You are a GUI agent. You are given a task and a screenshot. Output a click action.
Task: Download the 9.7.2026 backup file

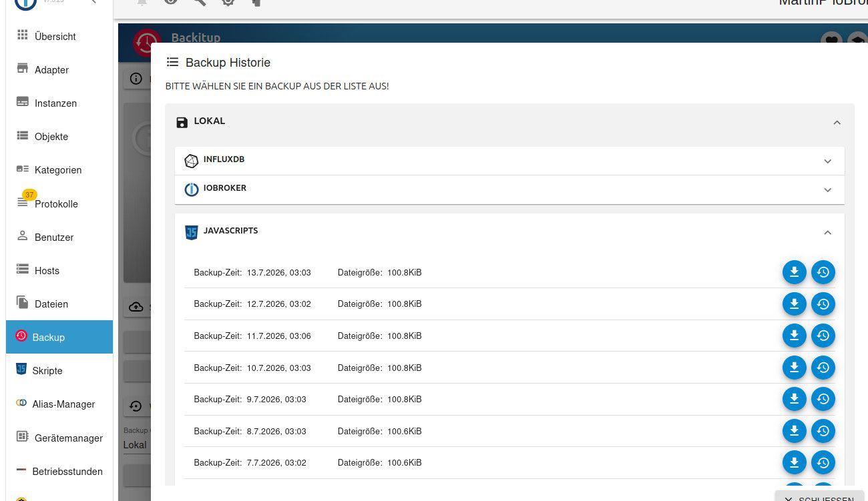click(x=794, y=399)
